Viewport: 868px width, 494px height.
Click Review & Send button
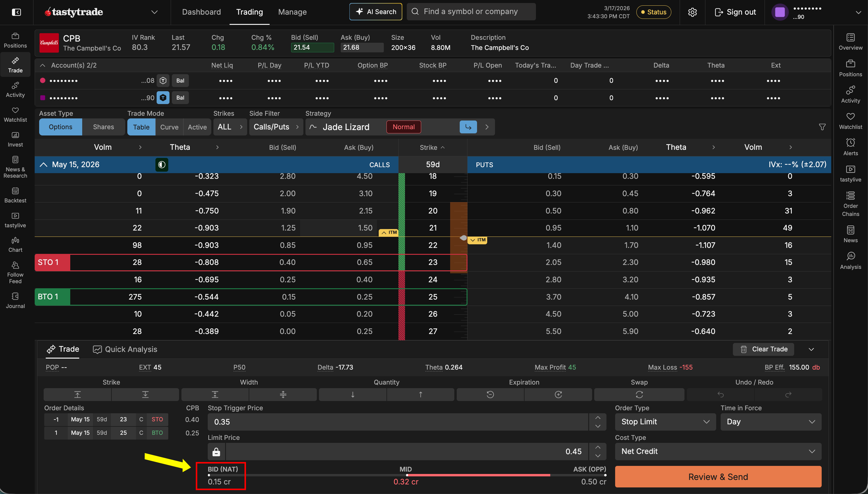[718, 477]
